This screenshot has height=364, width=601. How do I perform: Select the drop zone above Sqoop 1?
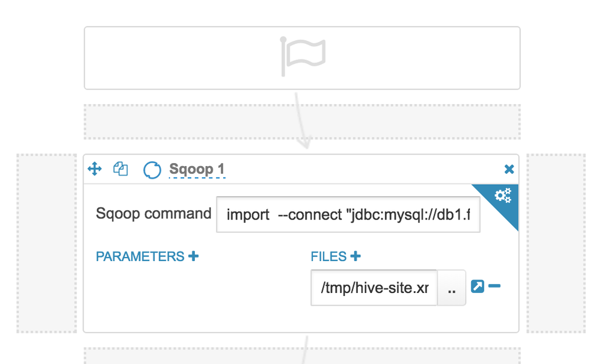point(303,122)
